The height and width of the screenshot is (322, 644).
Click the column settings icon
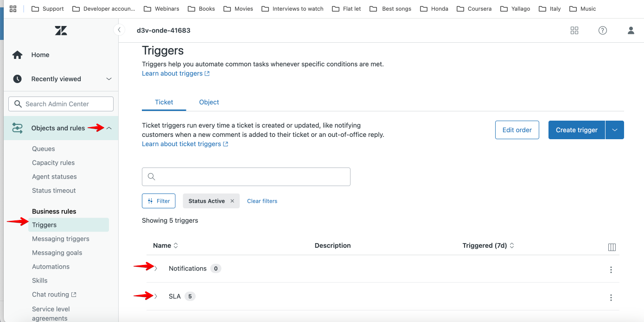point(612,247)
